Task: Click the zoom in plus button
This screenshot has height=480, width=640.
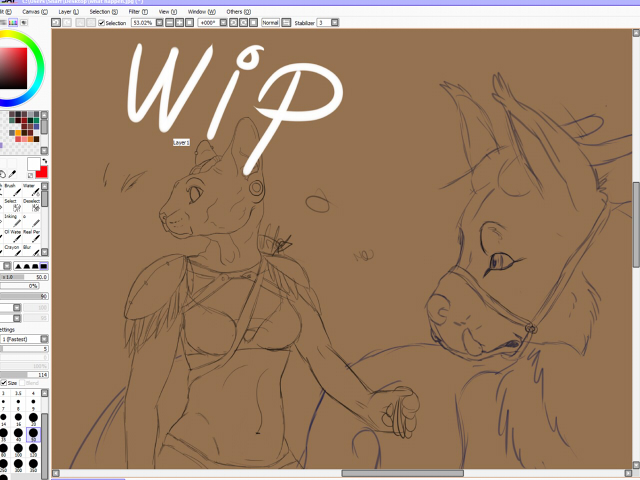Action: tap(180, 23)
